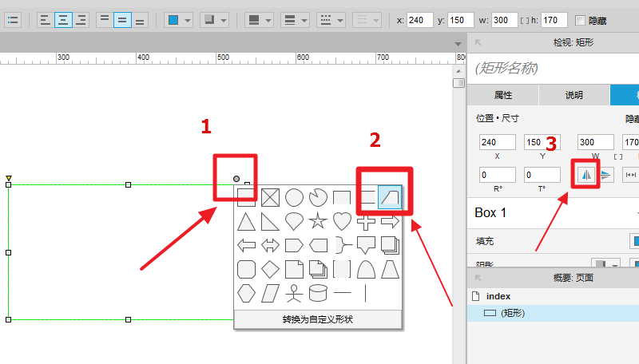Choose the stick figure actor shape
This screenshot has width=639, height=364.
click(x=294, y=293)
